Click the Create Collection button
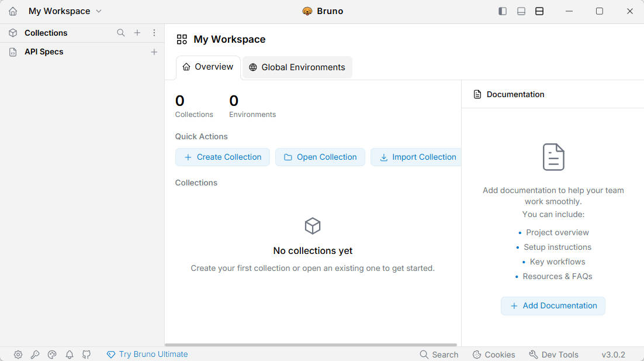This screenshot has width=644, height=361. coord(223,157)
